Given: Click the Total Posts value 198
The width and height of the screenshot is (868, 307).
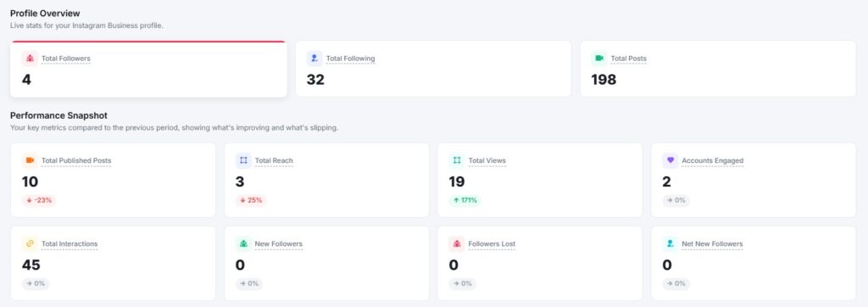Looking at the screenshot, I should tap(604, 80).
